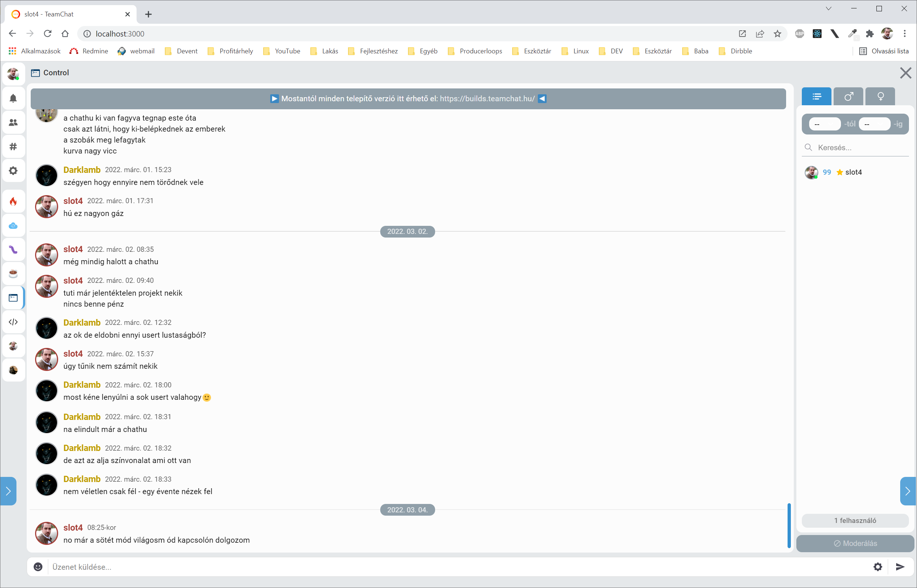
Task: Select the code brackets channel icon
Action: click(13, 322)
